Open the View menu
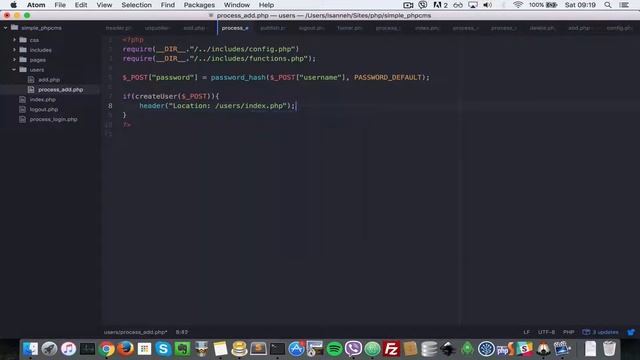Viewport: 640px width, 360px height. coord(104,5)
